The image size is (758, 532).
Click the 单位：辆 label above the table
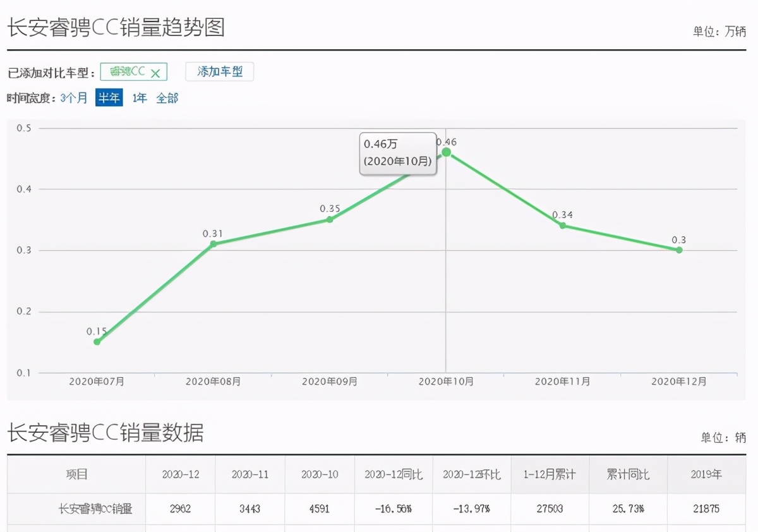point(723,438)
